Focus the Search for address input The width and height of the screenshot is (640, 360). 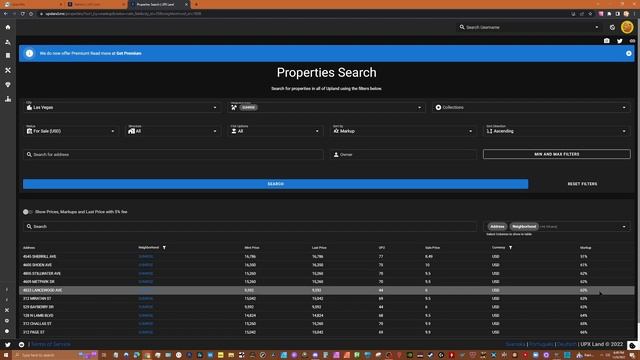coord(173,155)
